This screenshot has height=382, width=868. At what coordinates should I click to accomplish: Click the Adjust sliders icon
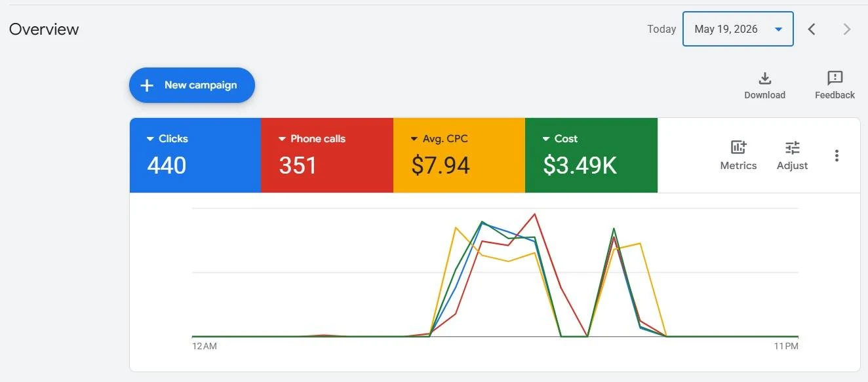tap(792, 147)
